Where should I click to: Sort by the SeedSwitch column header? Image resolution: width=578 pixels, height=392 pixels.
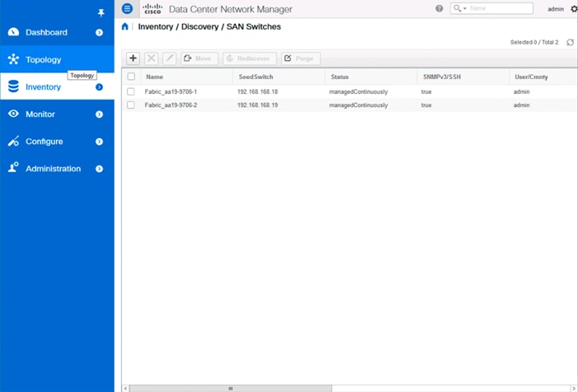tap(279, 77)
